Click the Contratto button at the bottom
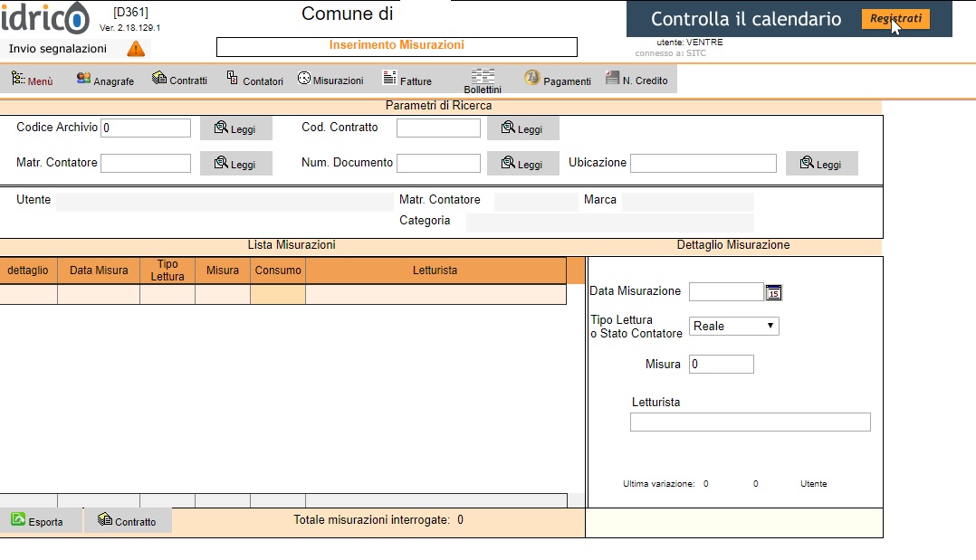This screenshot has width=976, height=560. (x=128, y=521)
